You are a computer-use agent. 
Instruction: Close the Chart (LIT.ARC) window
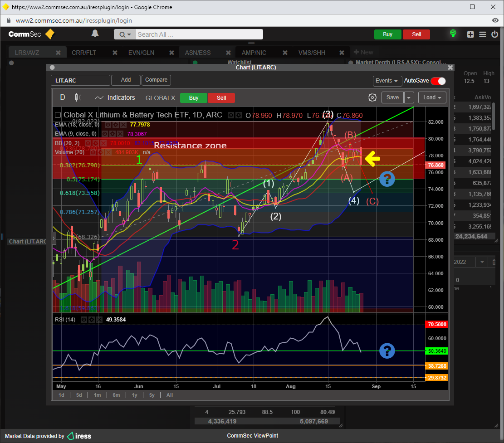coord(450,68)
